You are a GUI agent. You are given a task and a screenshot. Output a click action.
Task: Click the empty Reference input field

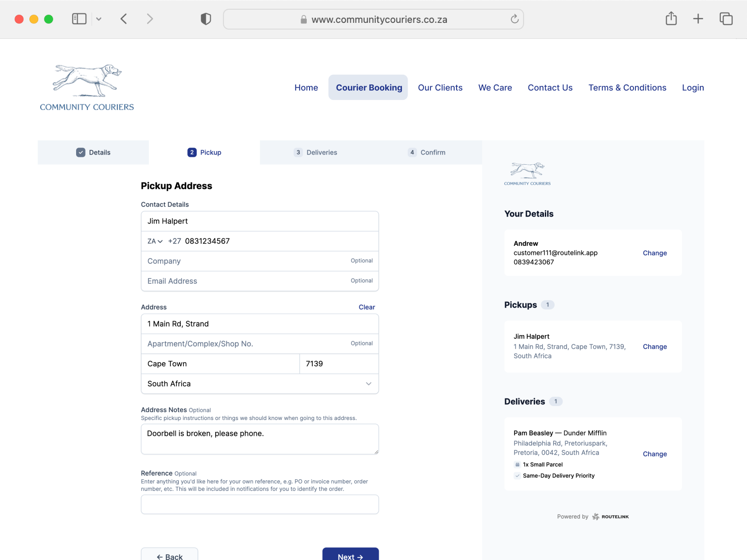[260, 504]
